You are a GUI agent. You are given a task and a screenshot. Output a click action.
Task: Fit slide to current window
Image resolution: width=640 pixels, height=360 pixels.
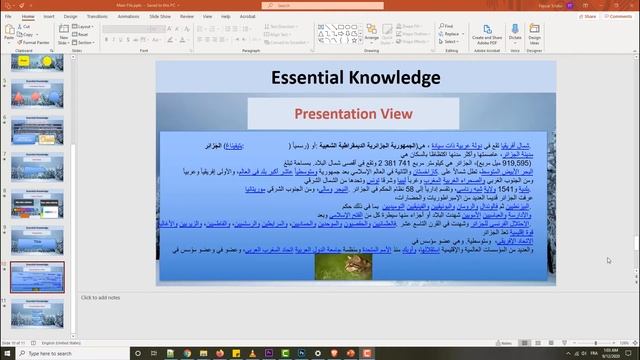(x=635, y=343)
